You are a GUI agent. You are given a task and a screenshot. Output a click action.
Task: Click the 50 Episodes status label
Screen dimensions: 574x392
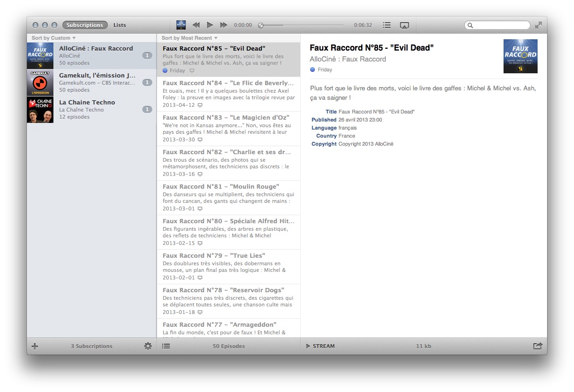click(x=229, y=346)
